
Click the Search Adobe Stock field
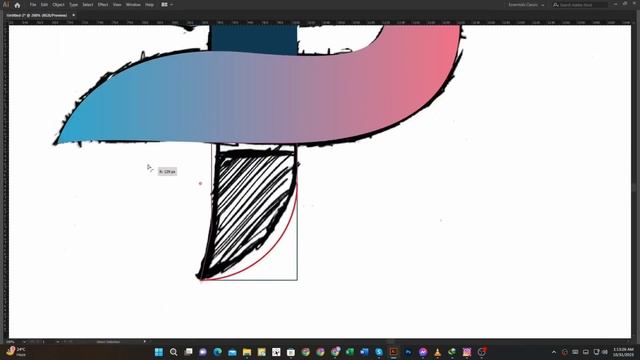pos(580,5)
